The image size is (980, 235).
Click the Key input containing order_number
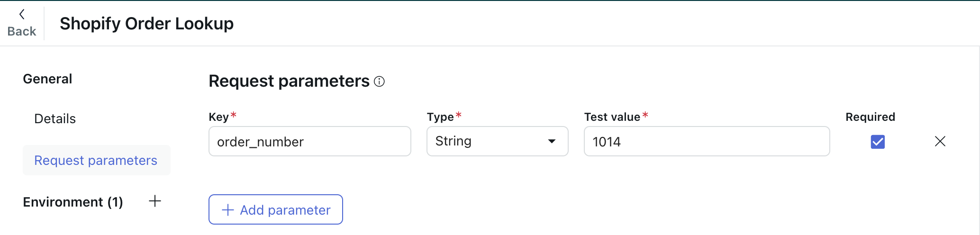(x=309, y=141)
